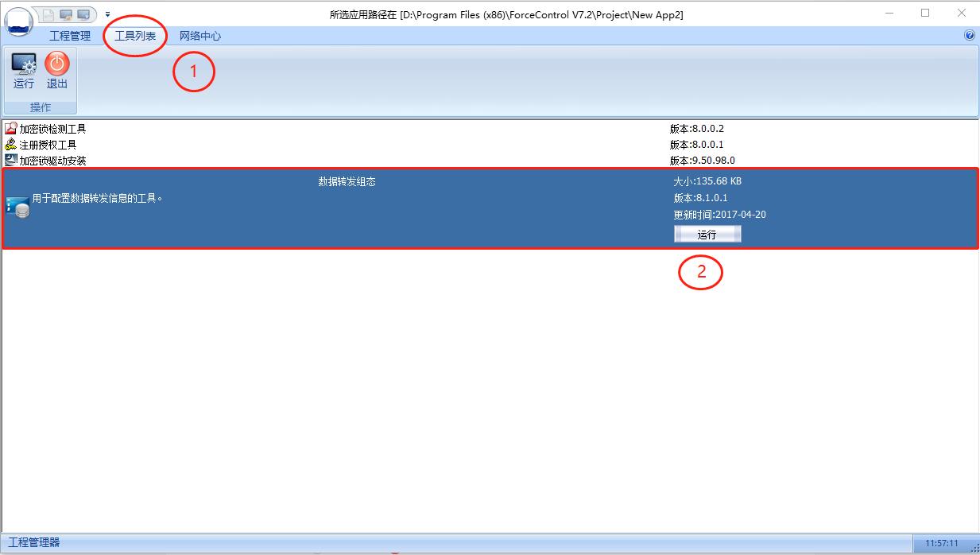Click the 运行 button for 数据转发组态

[706, 233]
